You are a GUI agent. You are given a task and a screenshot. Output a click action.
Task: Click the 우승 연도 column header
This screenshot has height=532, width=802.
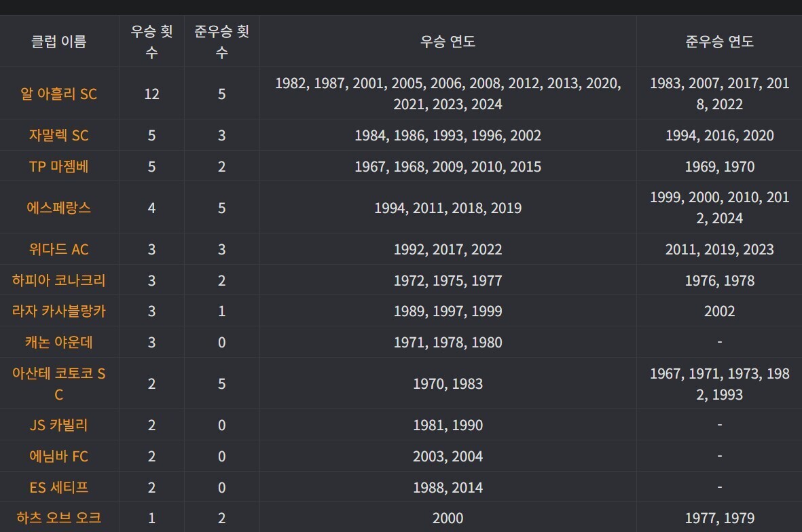point(448,41)
